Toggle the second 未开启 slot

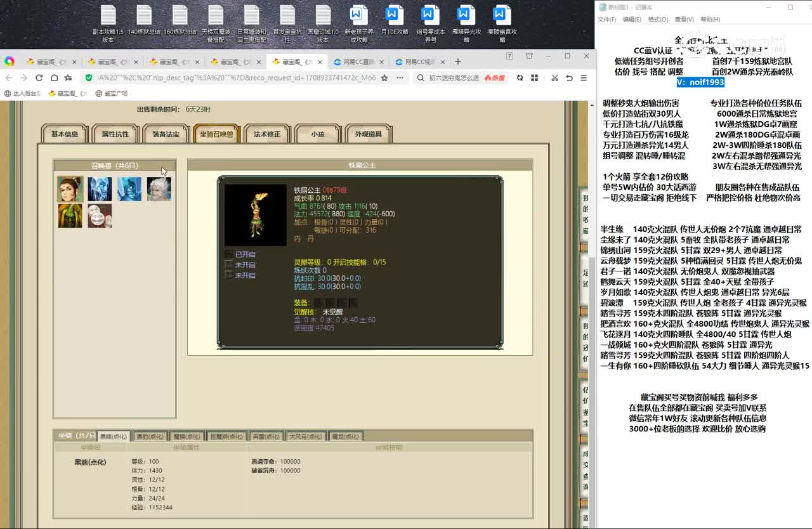click(x=240, y=275)
